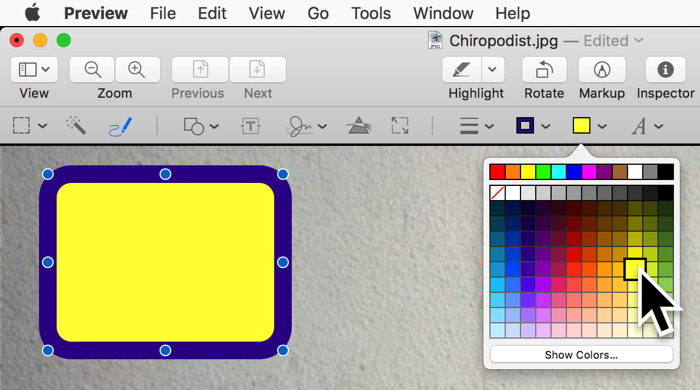Screen dimensions: 700x390
Task: Zoom out with the minus magnifier
Action: pos(92,70)
